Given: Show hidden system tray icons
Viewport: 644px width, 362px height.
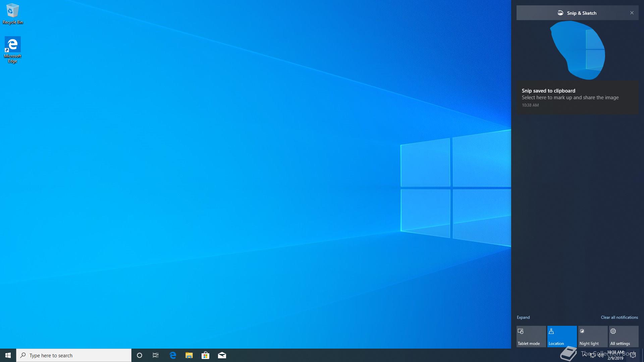Looking at the screenshot, I should click(585, 355).
